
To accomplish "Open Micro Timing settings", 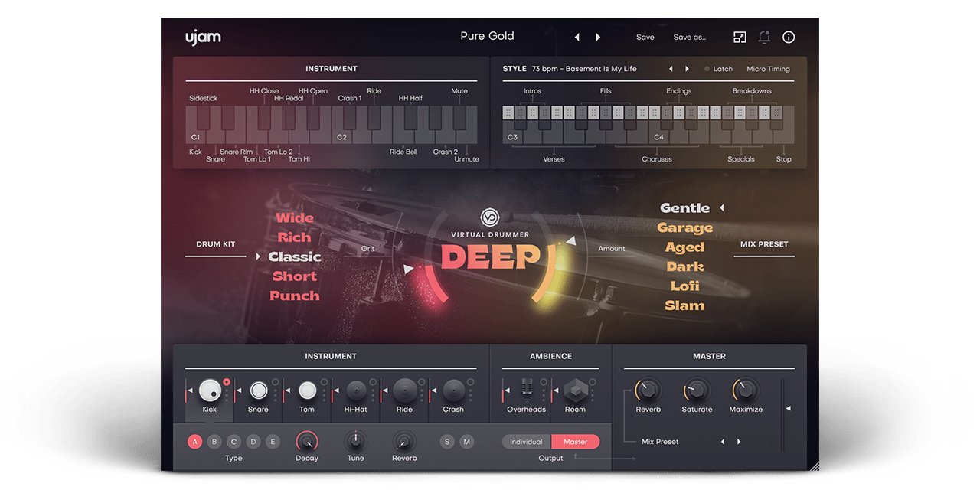I will [768, 68].
